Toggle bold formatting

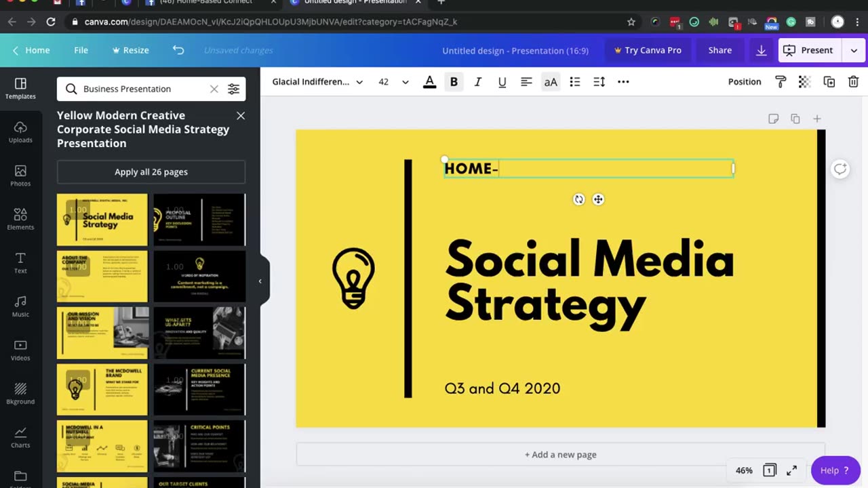[454, 82]
